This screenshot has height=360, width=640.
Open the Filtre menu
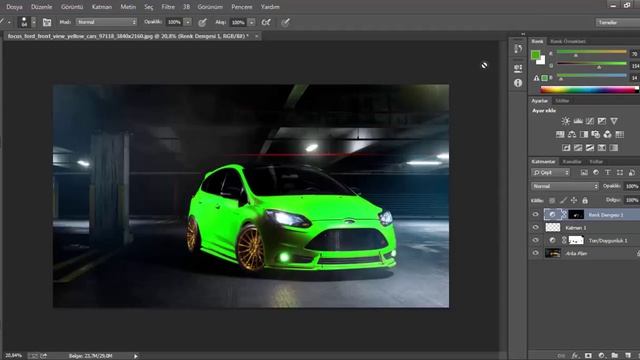click(x=168, y=7)
